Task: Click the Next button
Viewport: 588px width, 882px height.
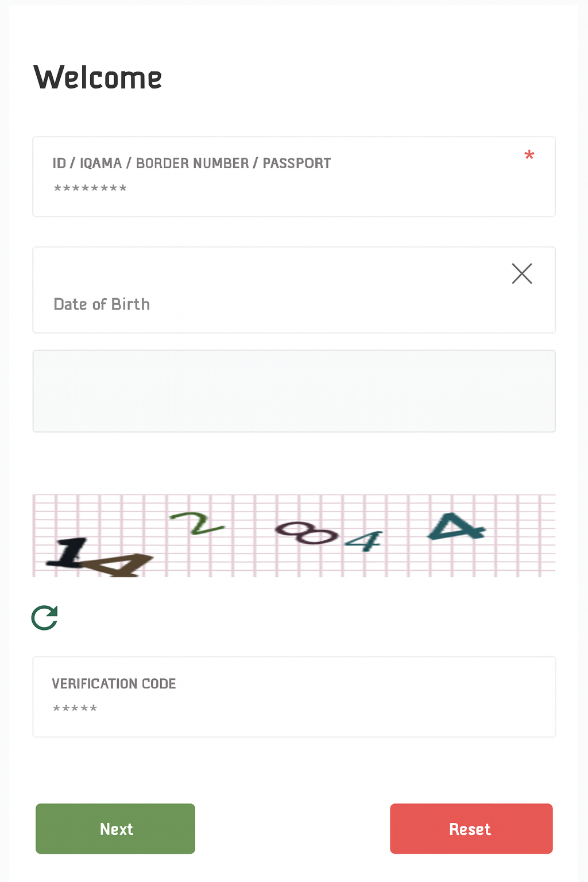Action: (115, 829)
